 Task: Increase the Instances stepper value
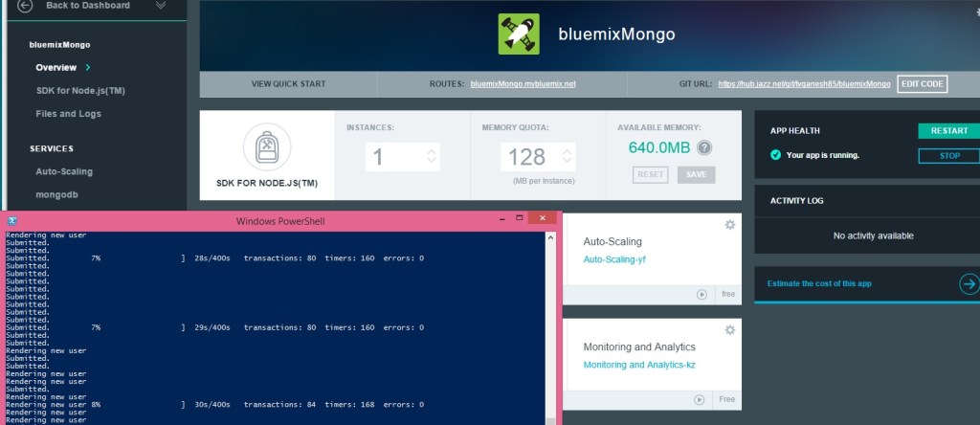(x=432, y=150)
